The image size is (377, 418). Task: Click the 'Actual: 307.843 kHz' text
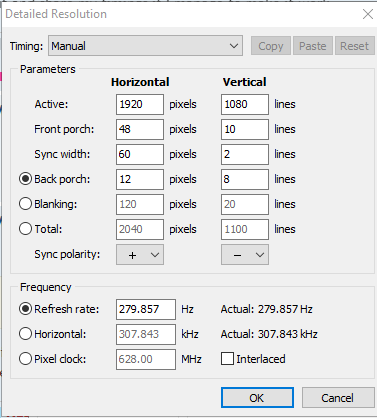(x=269, y=334)
